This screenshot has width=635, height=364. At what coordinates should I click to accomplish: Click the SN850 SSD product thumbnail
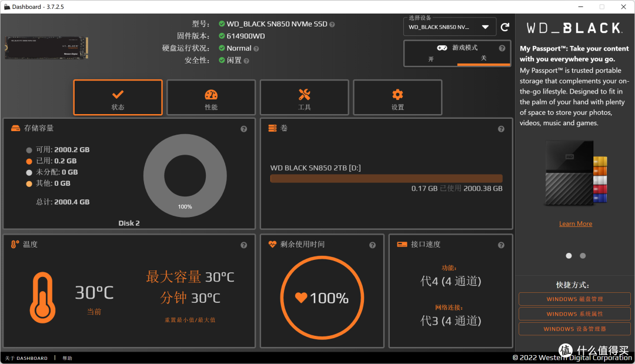click(46, 48)
